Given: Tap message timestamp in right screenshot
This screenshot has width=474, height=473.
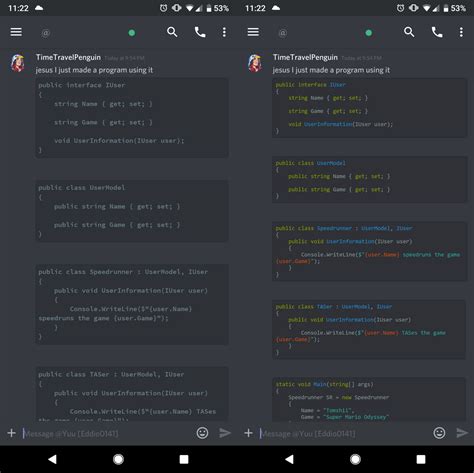Looking at the screenshot, I should (x=361, y=58).
